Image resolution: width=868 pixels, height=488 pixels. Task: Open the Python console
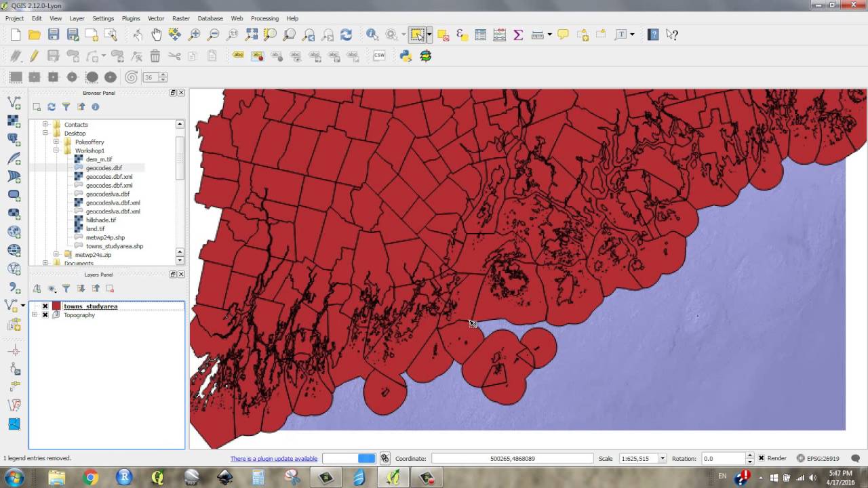point(406,56)
